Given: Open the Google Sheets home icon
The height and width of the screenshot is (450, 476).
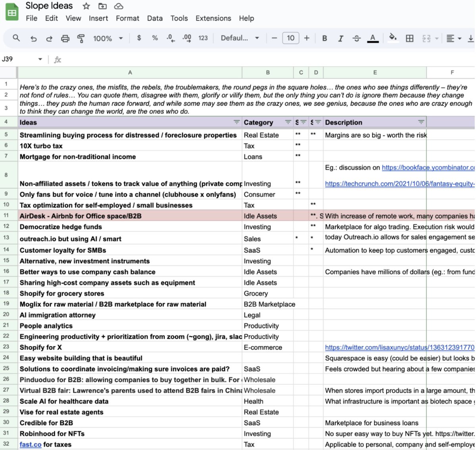Looking at the screenshot, I should [12, 12].
